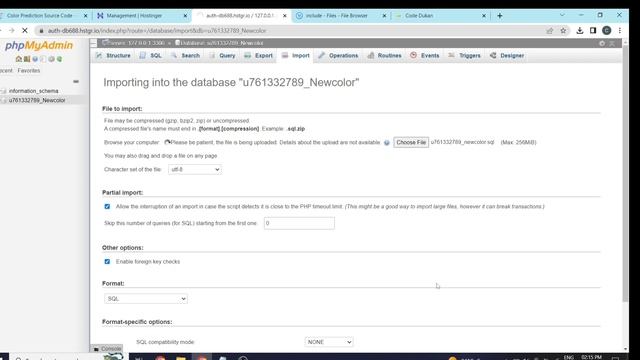The width and height of the screenshot is (640, 360).
Task: Close the Management Hostinger tab
Action: coord(185,16)
